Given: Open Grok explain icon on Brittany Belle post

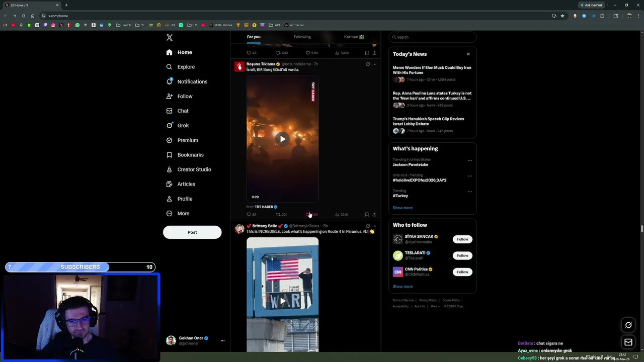Looking at the screenshot, I should 367,226.
